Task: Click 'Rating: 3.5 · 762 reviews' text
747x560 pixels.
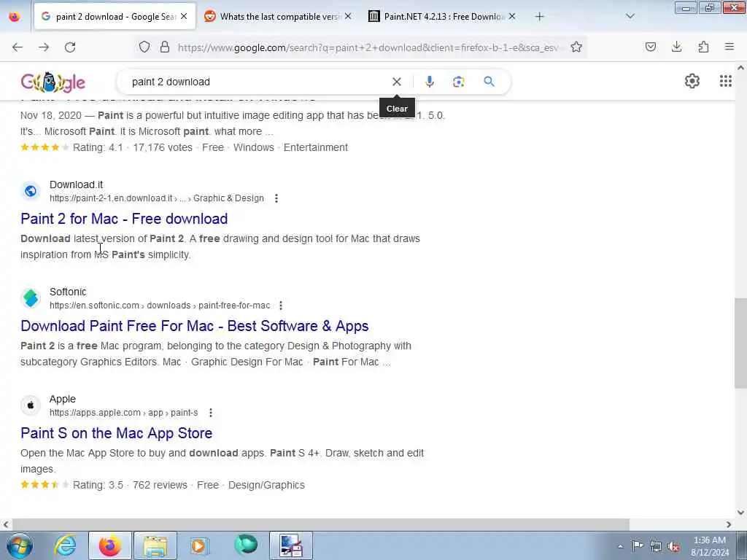Action: (130, 485)
